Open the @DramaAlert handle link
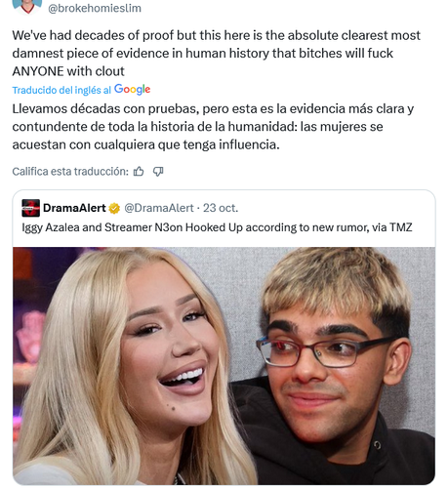Image resolution: width=448 pixels, height=488 pixels. pos(159,208)
